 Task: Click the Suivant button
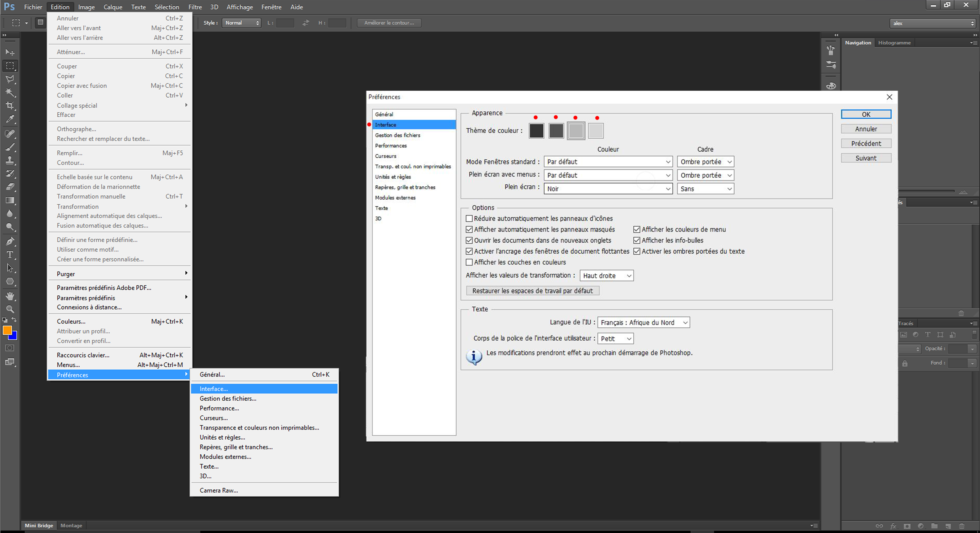866,158
